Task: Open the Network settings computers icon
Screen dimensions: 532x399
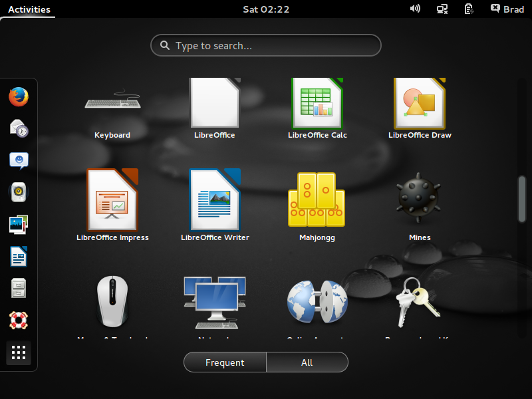Action: pyautogui.click(x=215, y=303)
